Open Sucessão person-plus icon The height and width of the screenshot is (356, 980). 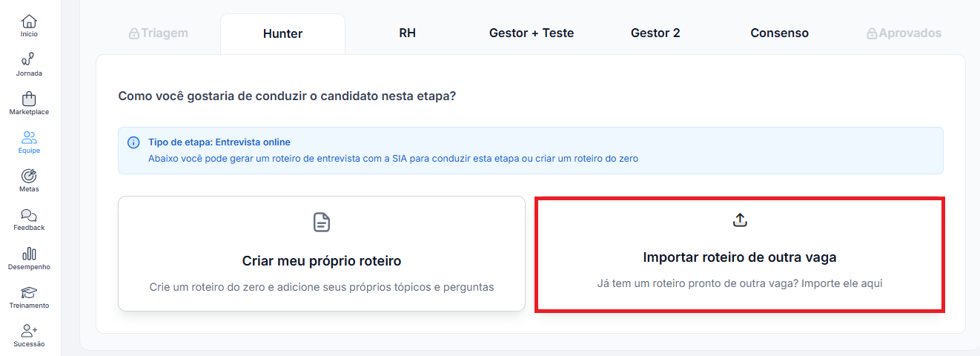pyautogui.click(x=29, y=332)
